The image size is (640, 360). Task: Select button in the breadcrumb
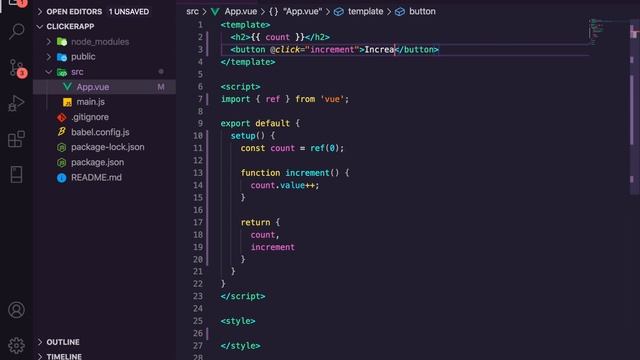pyautogui.click(x=422, y=12)
